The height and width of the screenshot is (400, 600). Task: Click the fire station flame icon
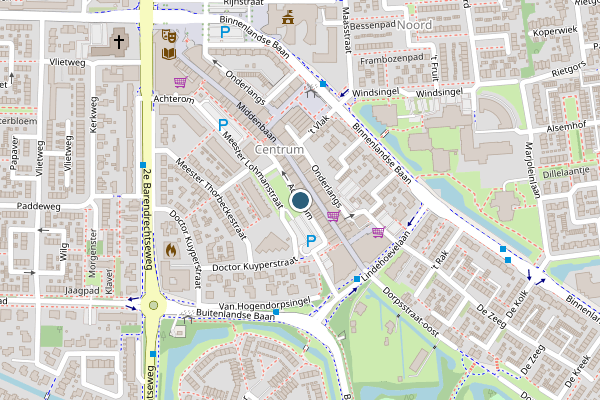tap(171, 250)
